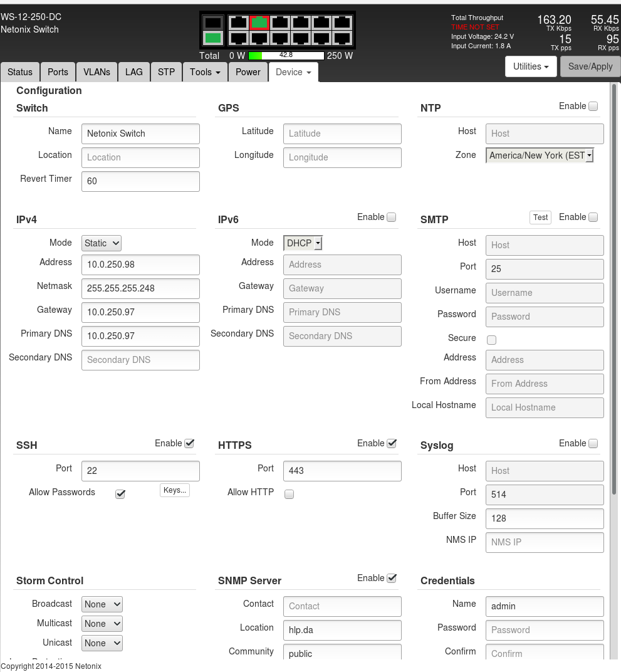The width and height of the screenshot is (621, 672).
Task: Switch to the VLANs tab
Action: coord(97,72)
